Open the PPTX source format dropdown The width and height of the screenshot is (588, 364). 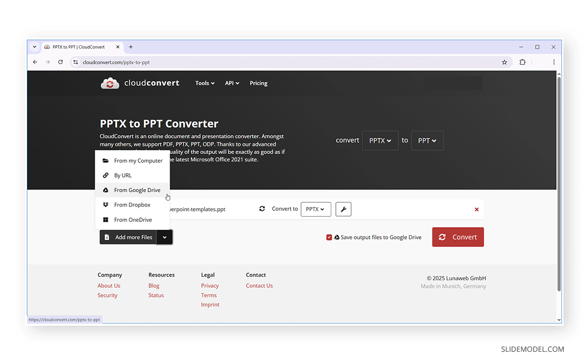tap(380, 141)
